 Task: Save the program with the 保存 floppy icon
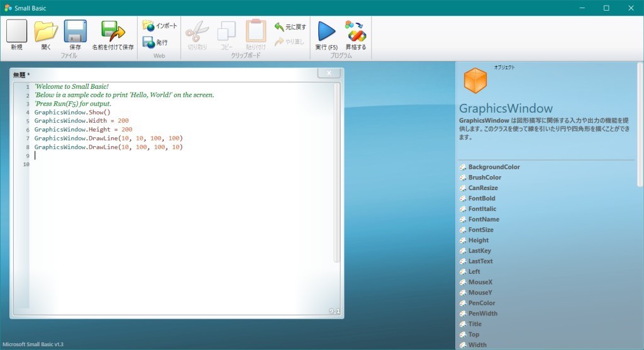(75, 31)
